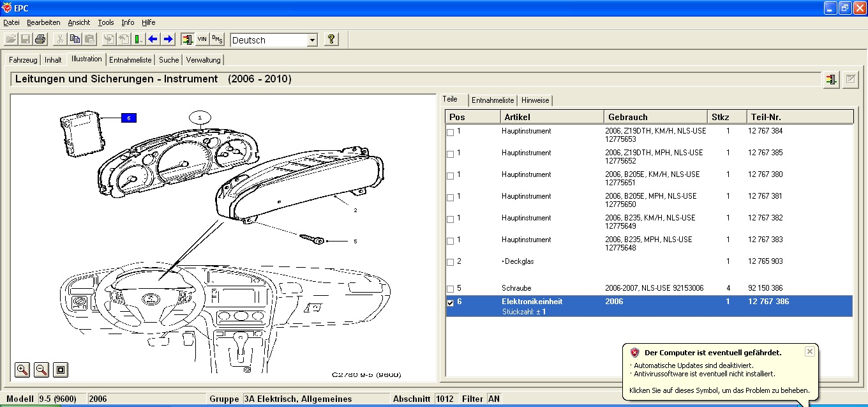Open the top-level Entnahmeliste tab
This screenshot has width=868, height=407.
[130, 60]
